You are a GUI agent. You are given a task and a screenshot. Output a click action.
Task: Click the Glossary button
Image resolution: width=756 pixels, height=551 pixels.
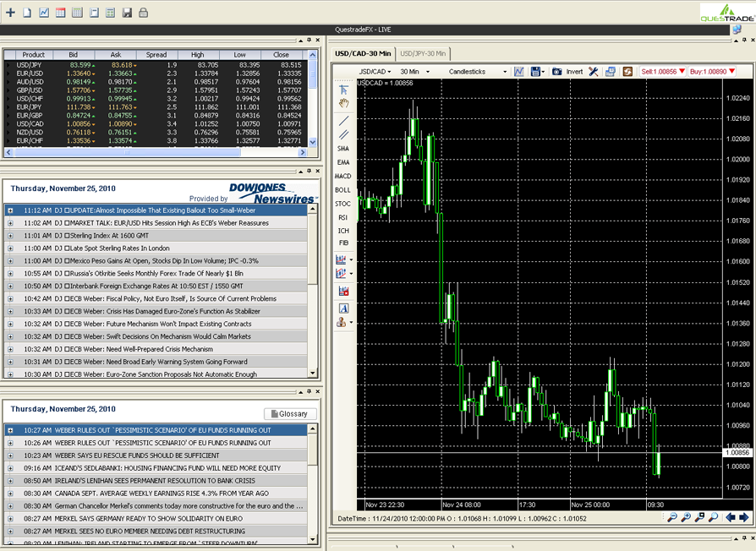290,414
